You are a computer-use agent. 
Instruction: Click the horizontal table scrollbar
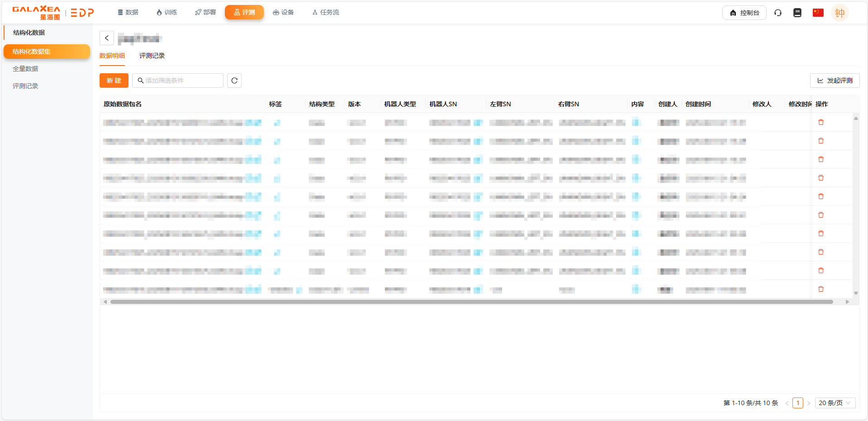pos(471,302)
